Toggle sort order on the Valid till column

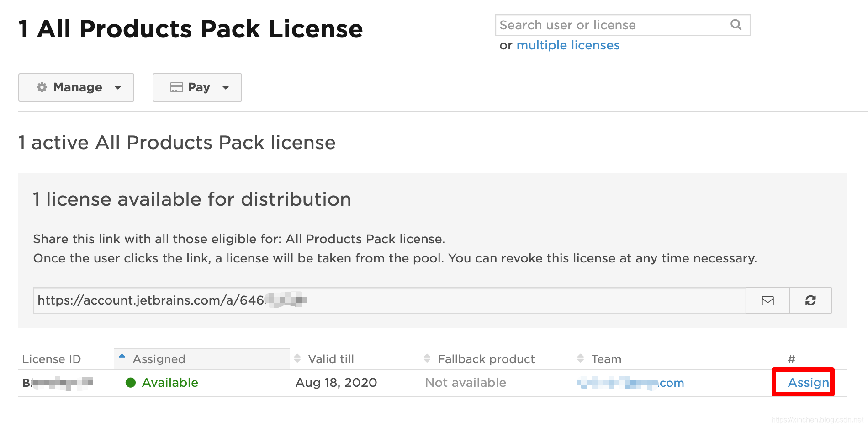[x=298, y=358]
